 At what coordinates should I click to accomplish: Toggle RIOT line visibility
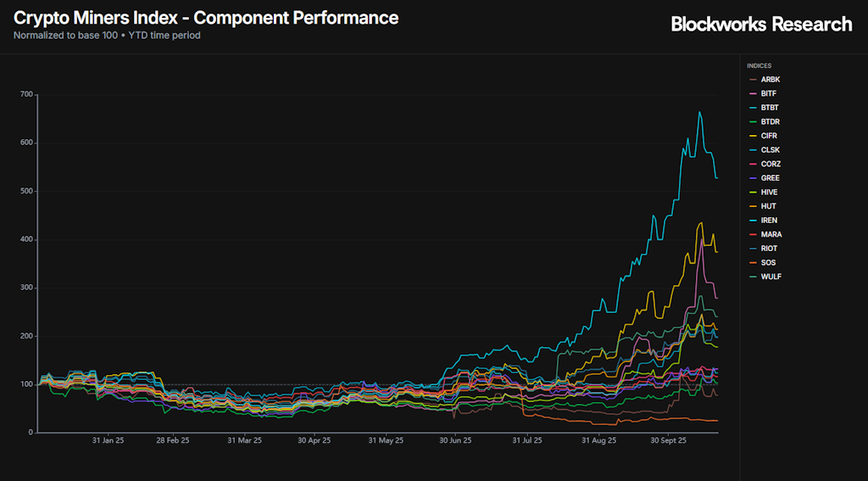[x=769, y=249]
